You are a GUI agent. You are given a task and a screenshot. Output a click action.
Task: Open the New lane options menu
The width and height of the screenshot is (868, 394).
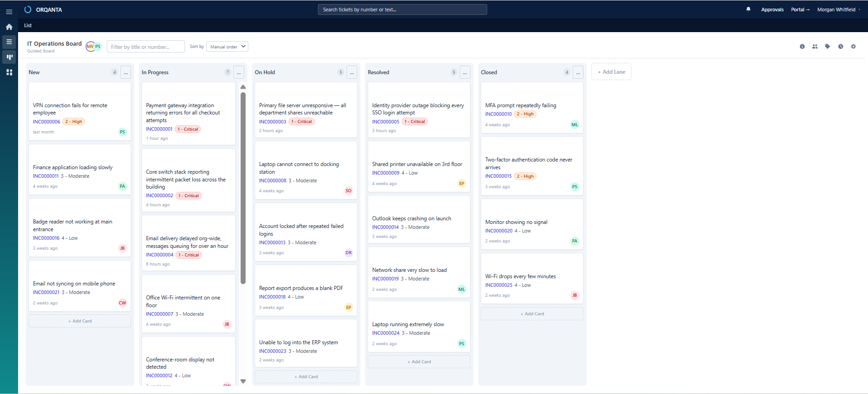(126, 72)
